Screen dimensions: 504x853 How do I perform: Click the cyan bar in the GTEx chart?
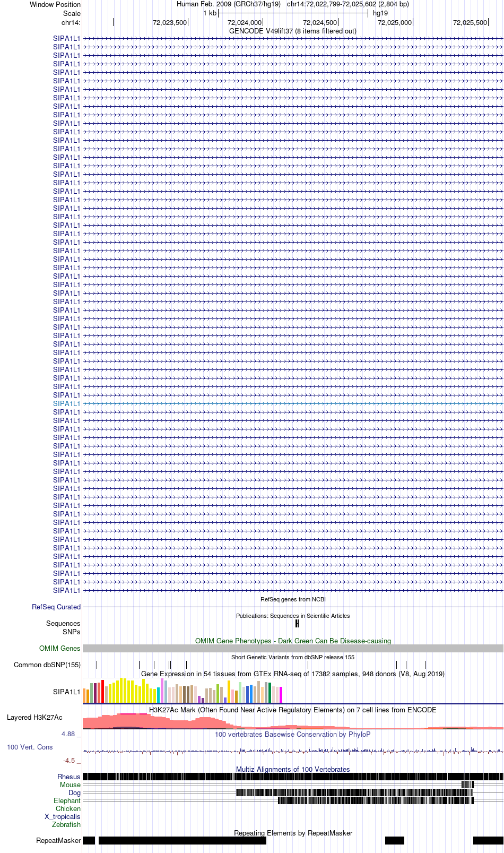(158, 695)
